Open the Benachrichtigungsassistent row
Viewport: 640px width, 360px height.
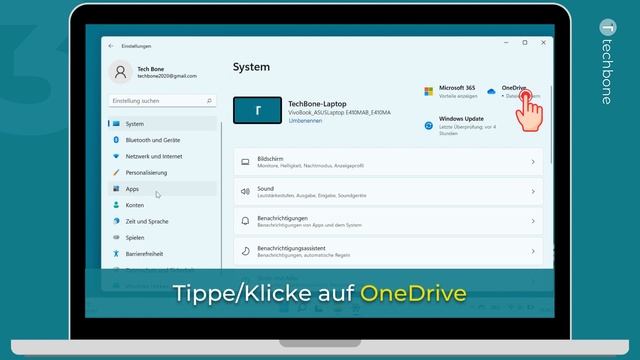tap(389, 251)
